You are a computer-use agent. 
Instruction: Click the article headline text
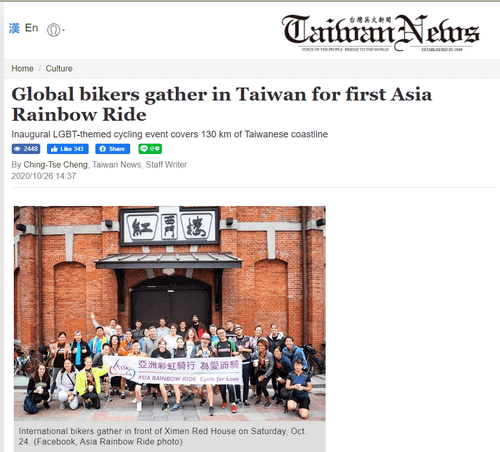(x=222, y=104)
